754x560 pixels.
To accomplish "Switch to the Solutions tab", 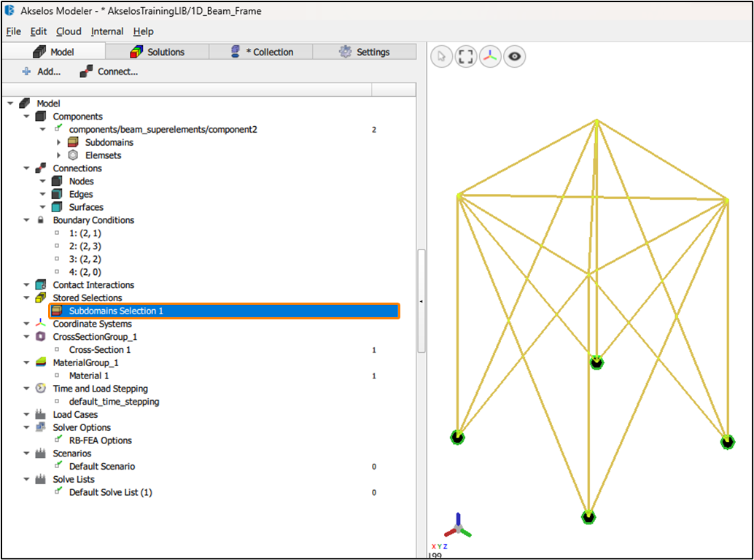I will [x=158, y=52].
